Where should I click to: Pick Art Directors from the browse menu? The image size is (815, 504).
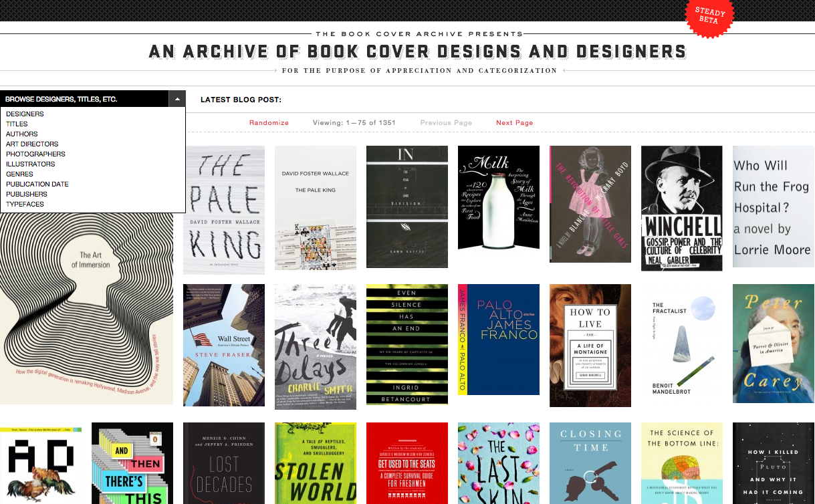click(x=32, y=144)
